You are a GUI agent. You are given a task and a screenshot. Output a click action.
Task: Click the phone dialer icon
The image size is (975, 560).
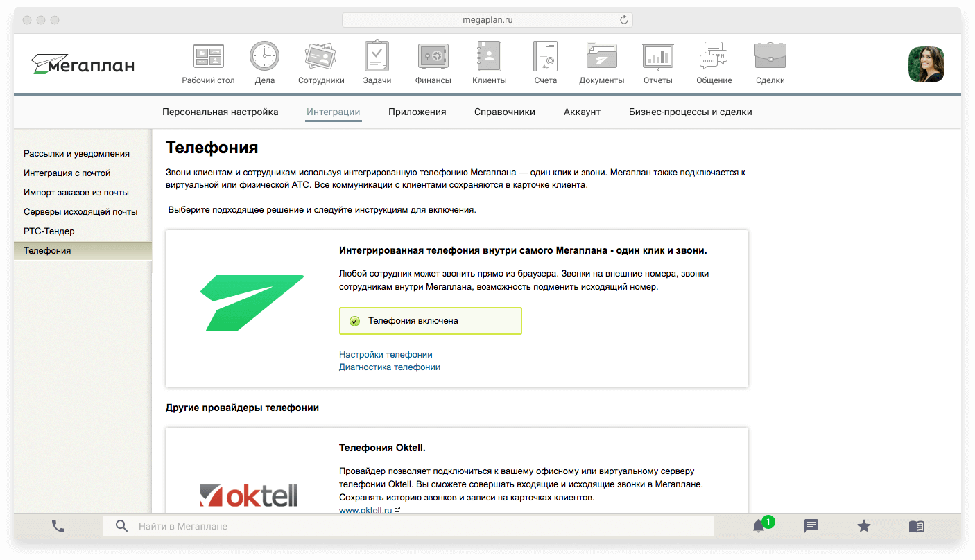point(58,526)
